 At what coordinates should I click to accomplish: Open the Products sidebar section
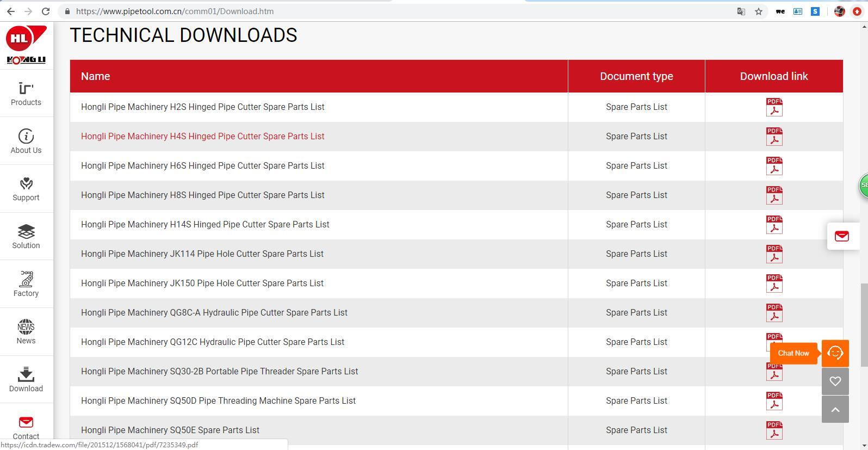[x=26, y=94]
